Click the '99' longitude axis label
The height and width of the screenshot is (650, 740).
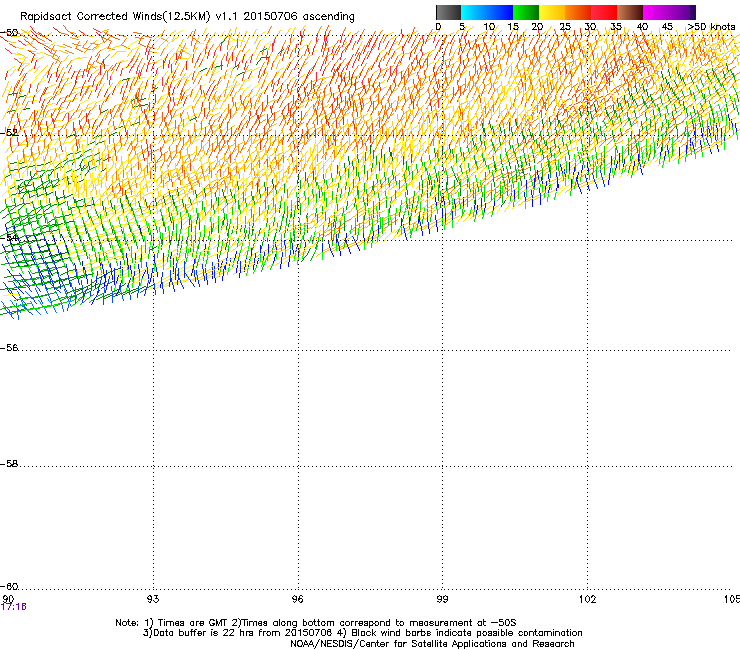click(x=442, y=599)
